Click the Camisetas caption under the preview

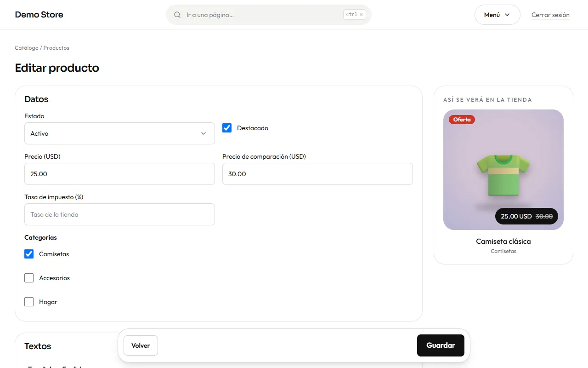503,252
